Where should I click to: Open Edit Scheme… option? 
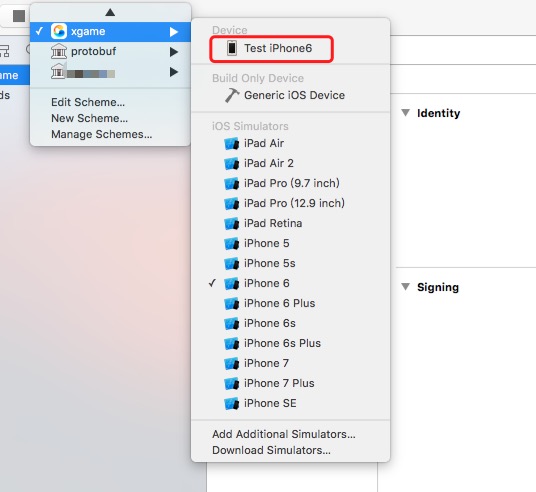tap(88, 102)
